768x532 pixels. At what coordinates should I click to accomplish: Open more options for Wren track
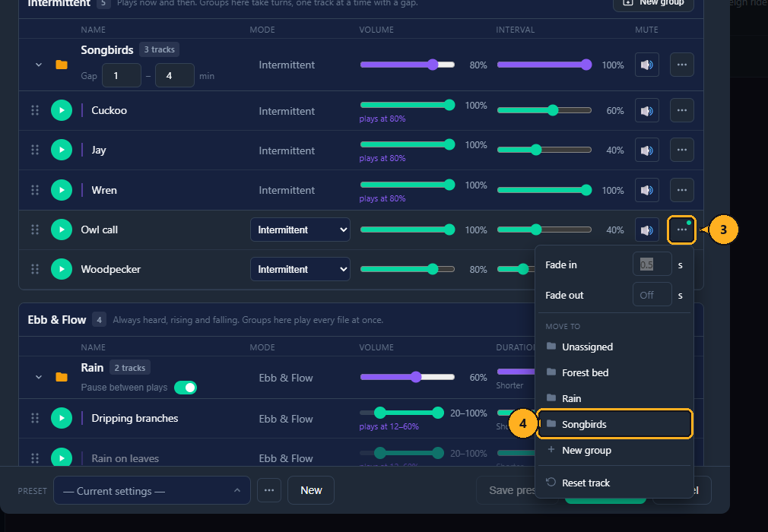tap(681, 190)
